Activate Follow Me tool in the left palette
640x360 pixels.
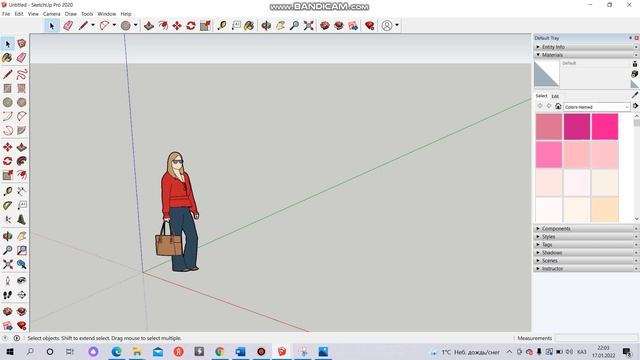(22, 161)
